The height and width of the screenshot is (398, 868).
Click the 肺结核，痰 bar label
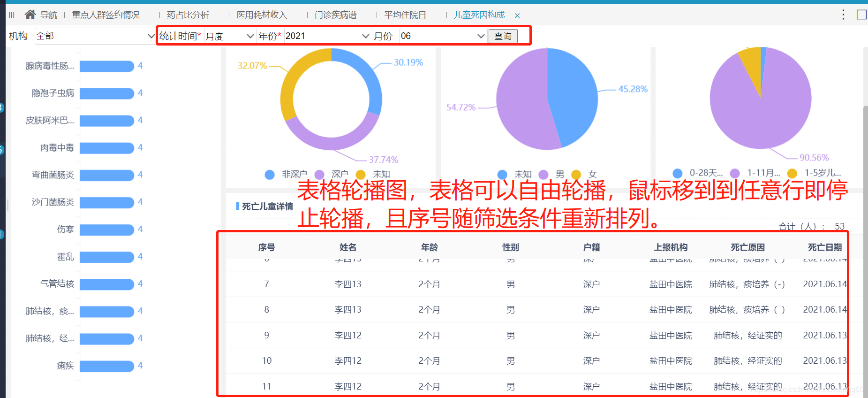pos(50,311)
